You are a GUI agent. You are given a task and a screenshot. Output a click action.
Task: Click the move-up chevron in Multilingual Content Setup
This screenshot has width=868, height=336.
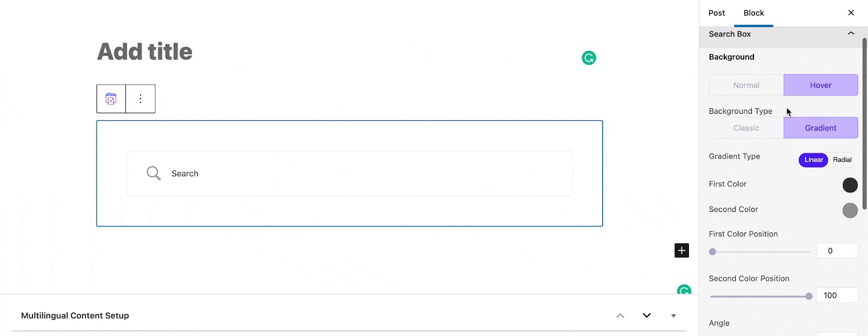[x=620, y=315]
